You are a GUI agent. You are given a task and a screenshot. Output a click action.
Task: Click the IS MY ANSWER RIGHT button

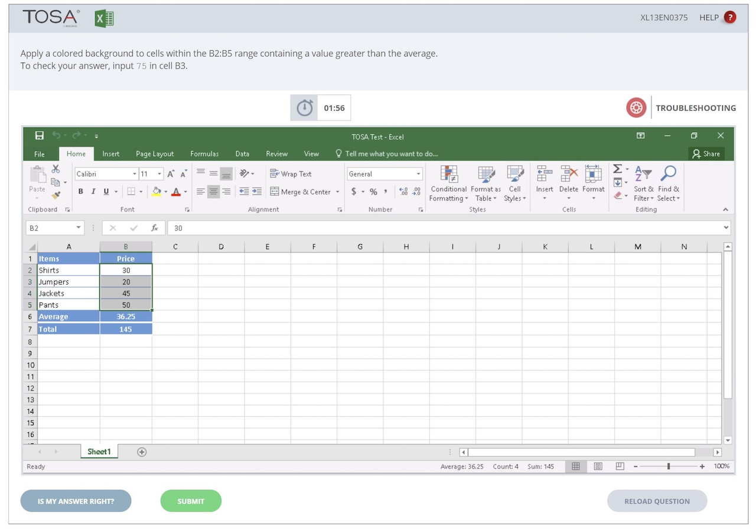click(76, 501)
